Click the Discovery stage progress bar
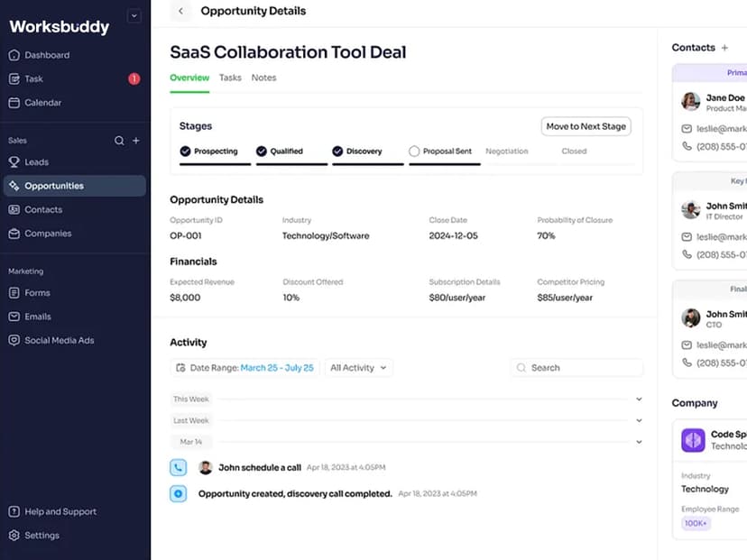 coord(368,164)
